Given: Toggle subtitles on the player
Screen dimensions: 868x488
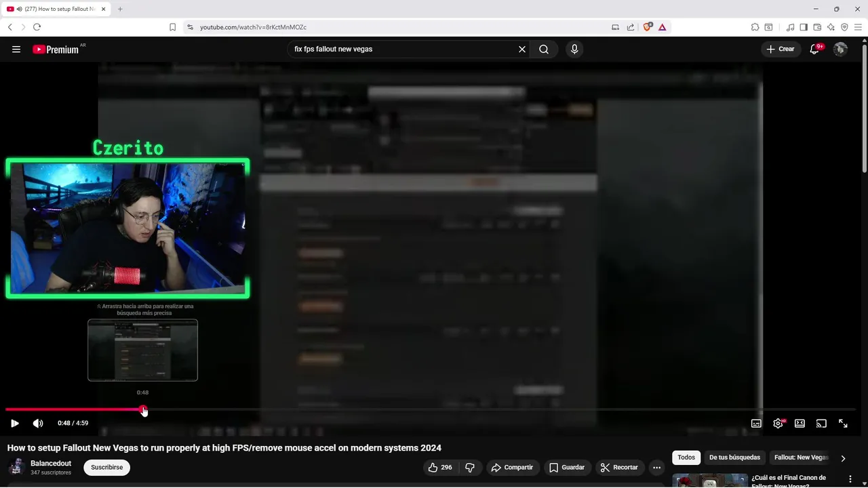Looking at the screenshot, I should point(756,423).
